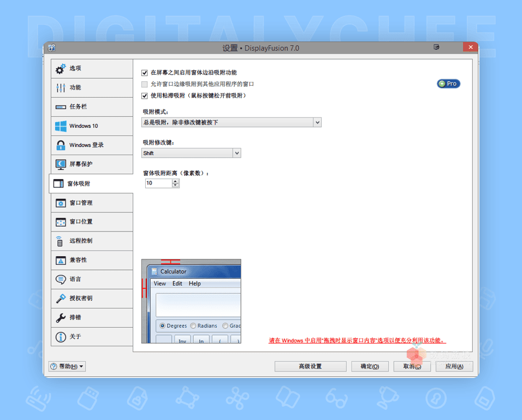The image size is (522, 420).
Task: Open the 吸附修改键 Shift dropdown
Action: point(191,153)
